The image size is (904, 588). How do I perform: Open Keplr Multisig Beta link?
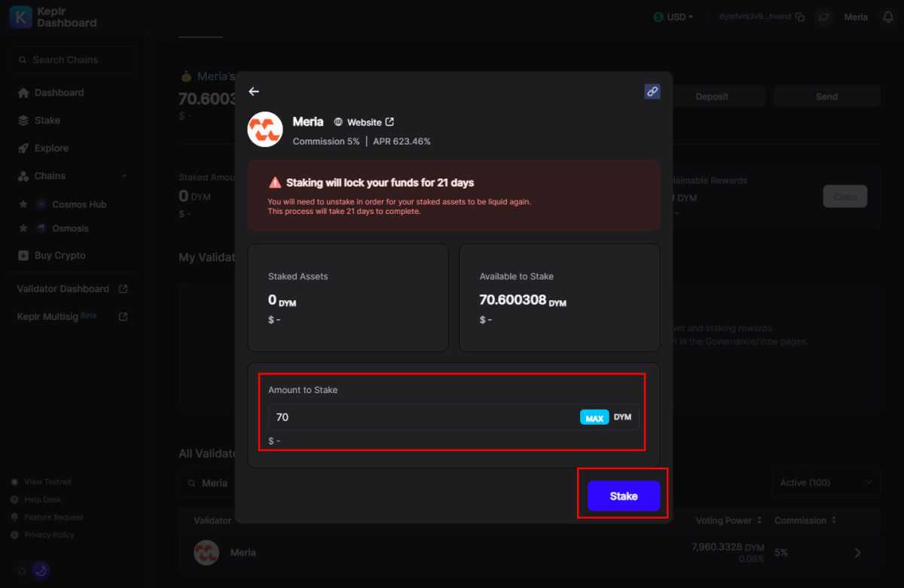pyautogui.click(x=57, y=317)
